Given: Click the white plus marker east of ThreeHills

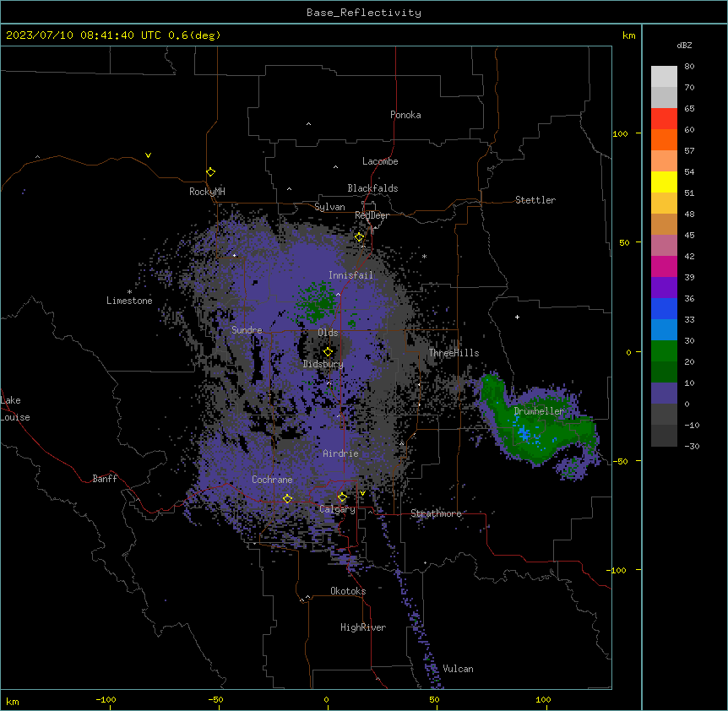Looking at the screenshot, I should [x=517, y=317].
